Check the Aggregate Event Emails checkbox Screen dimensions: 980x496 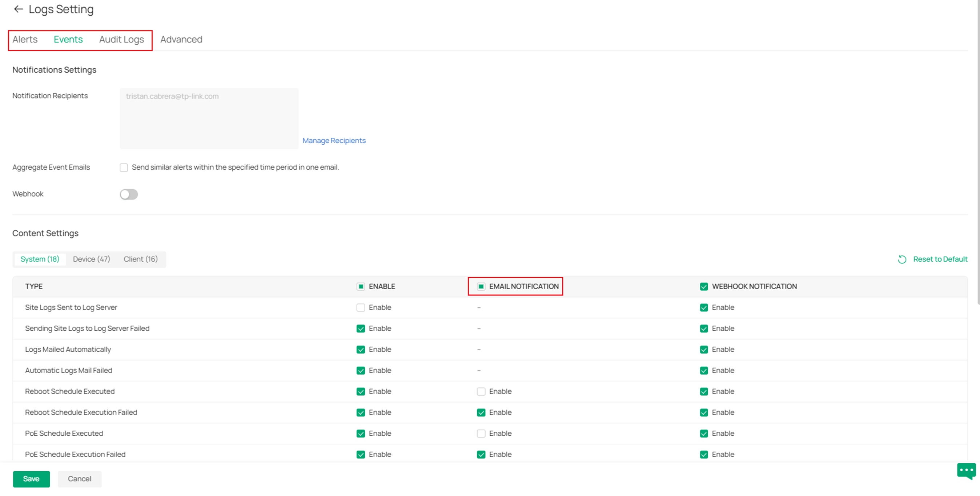(124, 168)
